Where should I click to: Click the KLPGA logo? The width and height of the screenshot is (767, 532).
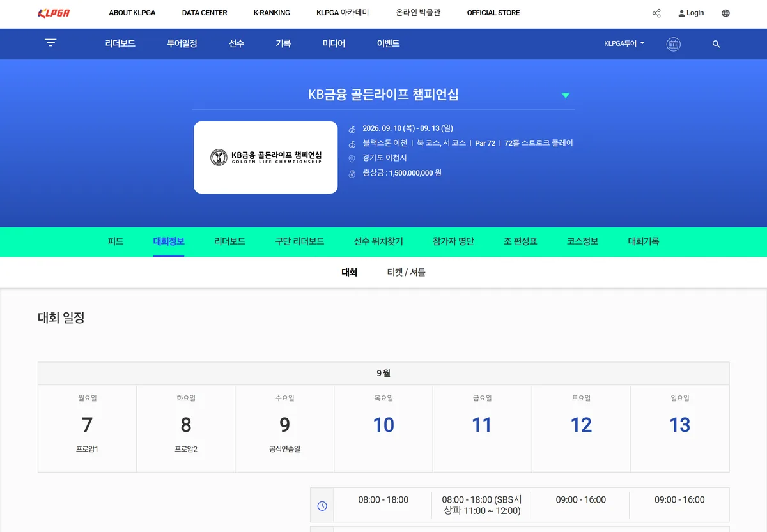54,13
